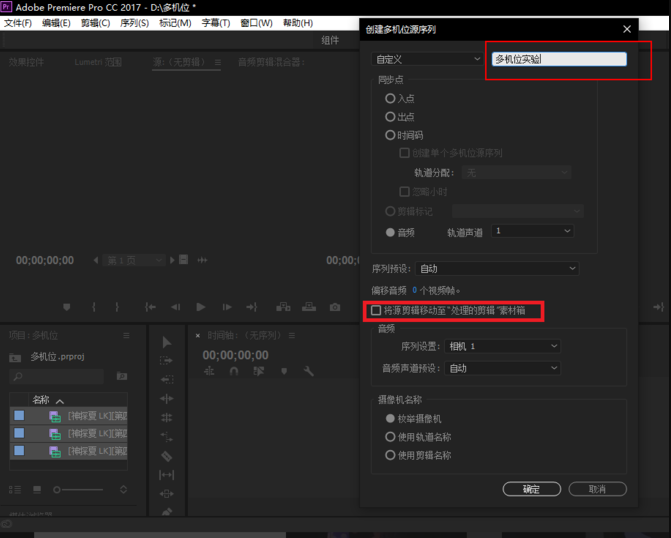
Task: Open source monitor page dropdown 第1页
Action: (x=134, y=260)
